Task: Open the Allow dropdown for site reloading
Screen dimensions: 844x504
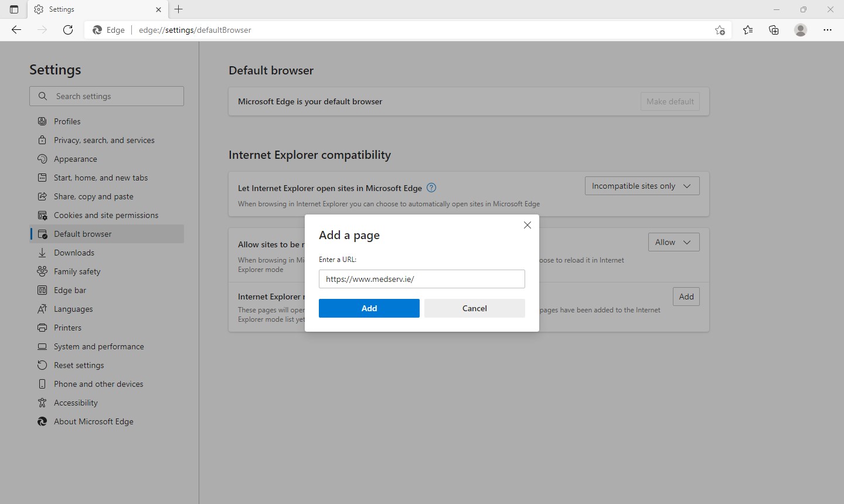Action: tap(673, 241)
